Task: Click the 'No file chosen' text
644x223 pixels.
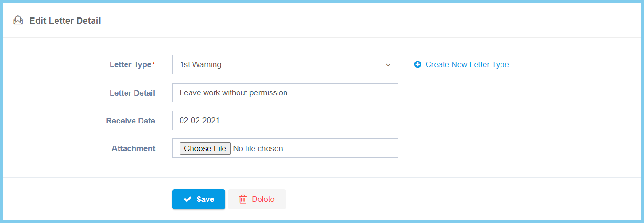Action: 258,149
